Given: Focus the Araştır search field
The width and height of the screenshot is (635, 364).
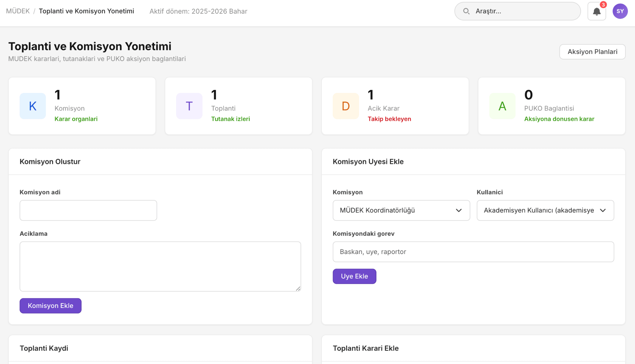Looking at the screenshot, I should (517, 11).
